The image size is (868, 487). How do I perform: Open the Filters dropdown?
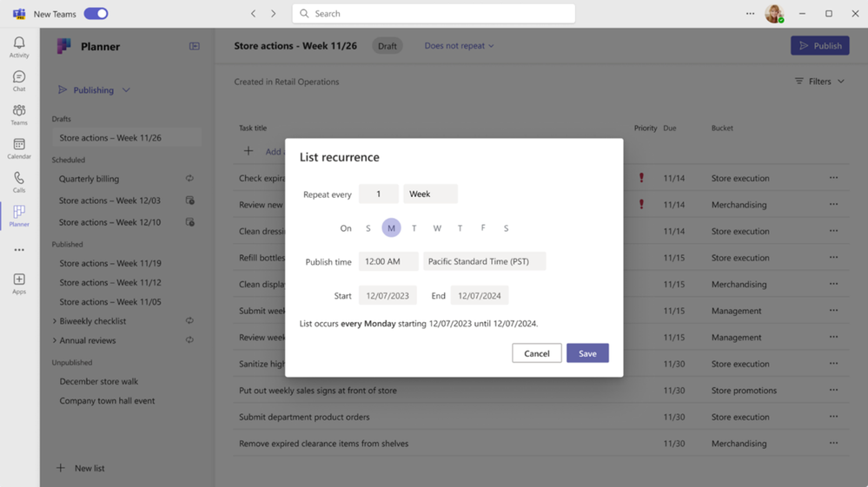[x=820, y=82]
